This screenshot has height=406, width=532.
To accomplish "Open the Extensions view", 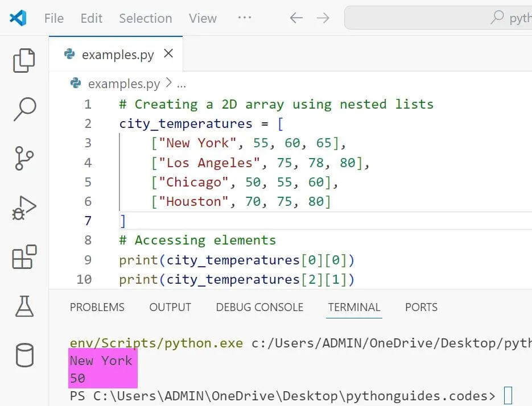I will pos(24,257).
